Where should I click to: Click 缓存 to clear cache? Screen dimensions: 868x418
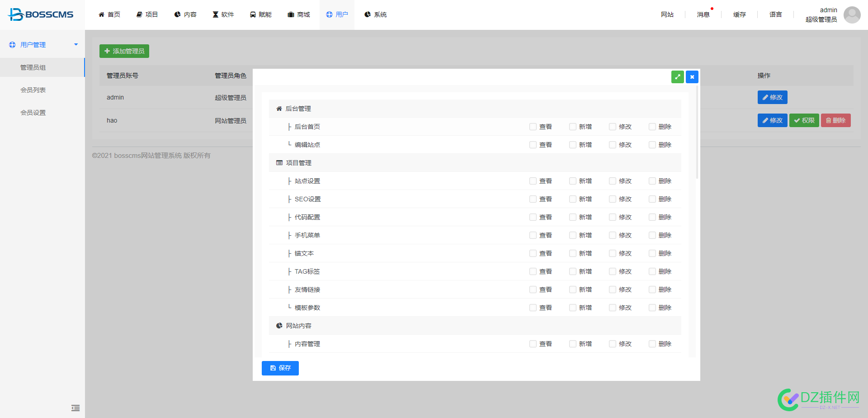tap(740, 14)
